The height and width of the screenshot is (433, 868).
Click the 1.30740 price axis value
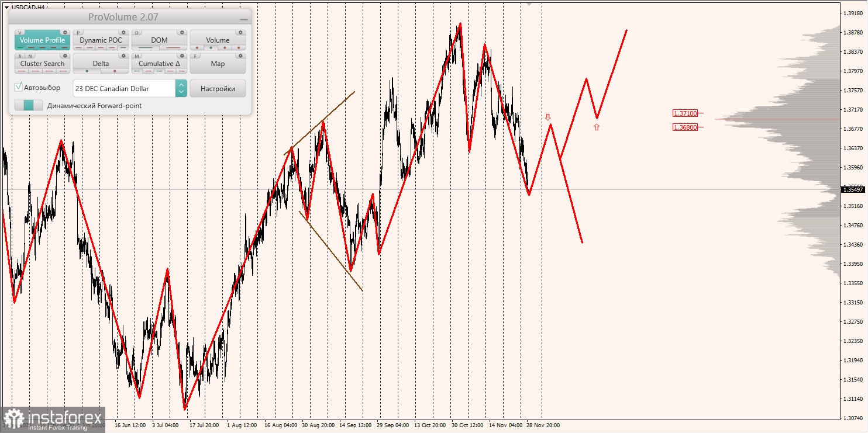(854, 418)
